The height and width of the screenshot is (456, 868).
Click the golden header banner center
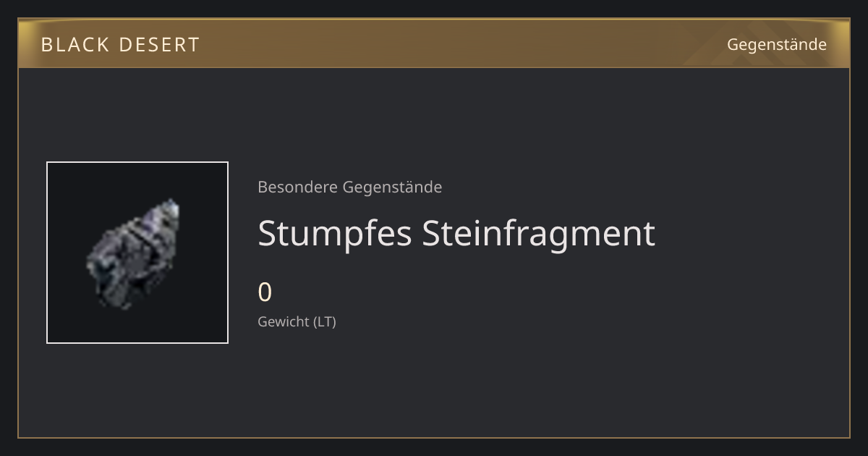[x=434, y=43]
